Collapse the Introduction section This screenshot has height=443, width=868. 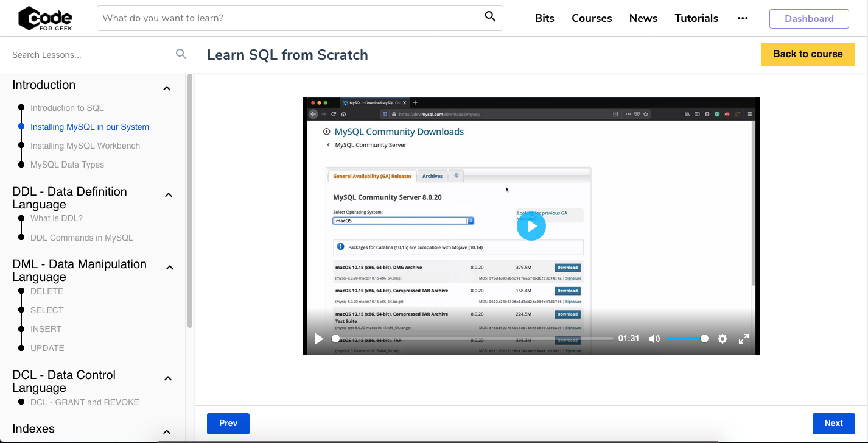click(167, 88)
